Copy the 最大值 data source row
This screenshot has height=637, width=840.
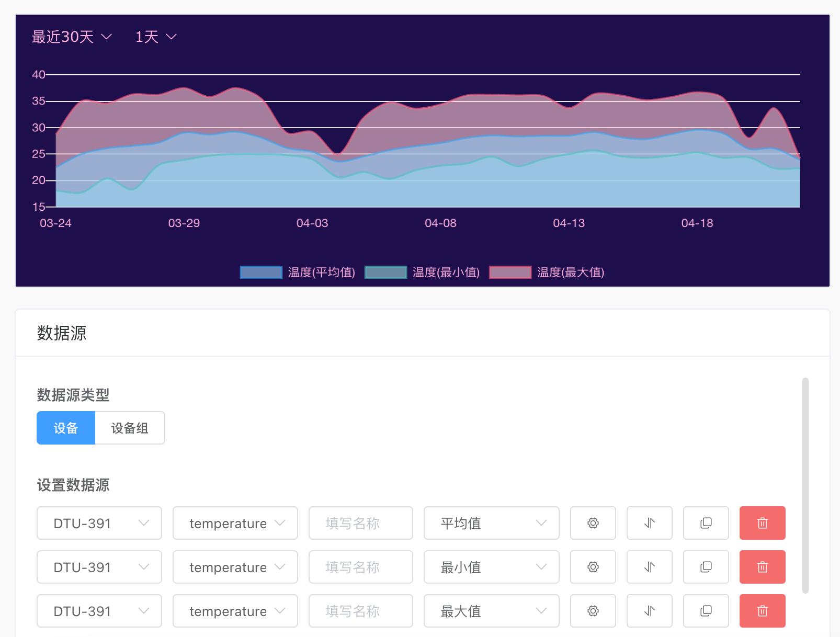pos(706,611)
